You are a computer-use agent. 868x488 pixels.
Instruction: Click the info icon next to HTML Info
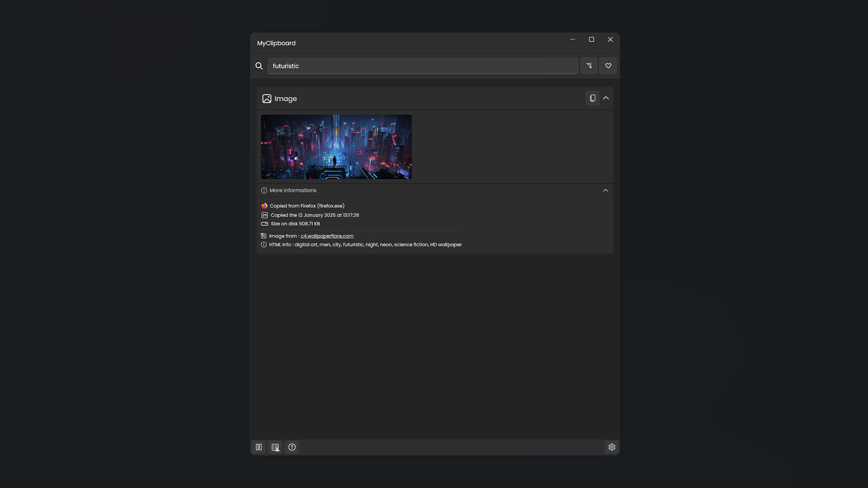264,244
